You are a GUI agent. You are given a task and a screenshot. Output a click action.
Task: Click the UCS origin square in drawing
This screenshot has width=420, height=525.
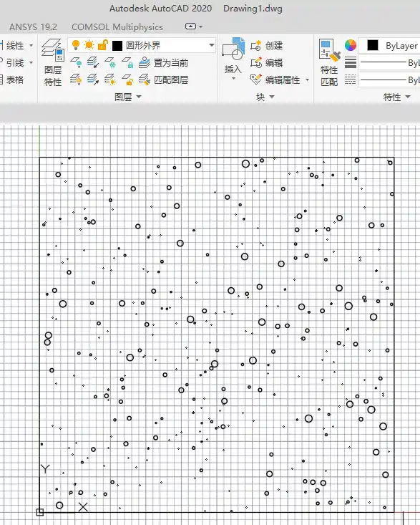(x=40, y=512)
